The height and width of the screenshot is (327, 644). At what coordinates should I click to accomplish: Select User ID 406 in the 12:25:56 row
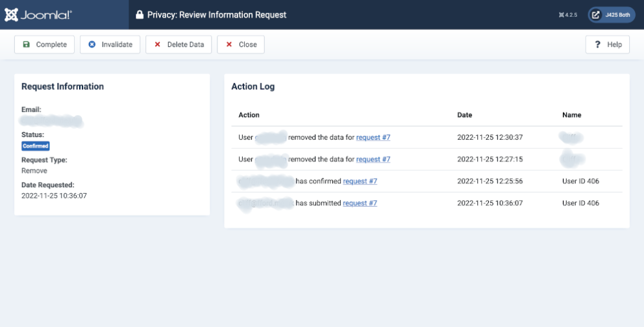coord(580,181)
